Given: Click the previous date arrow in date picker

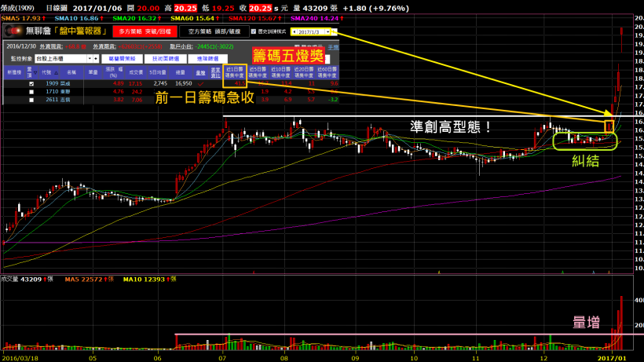Looking at the screenshot, I should 295,32.
